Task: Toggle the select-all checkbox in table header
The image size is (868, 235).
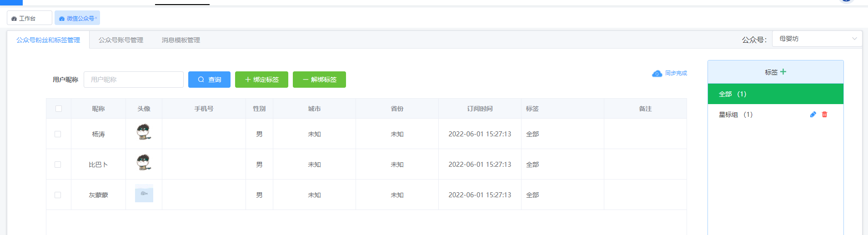Action: [x=59, y=109]
